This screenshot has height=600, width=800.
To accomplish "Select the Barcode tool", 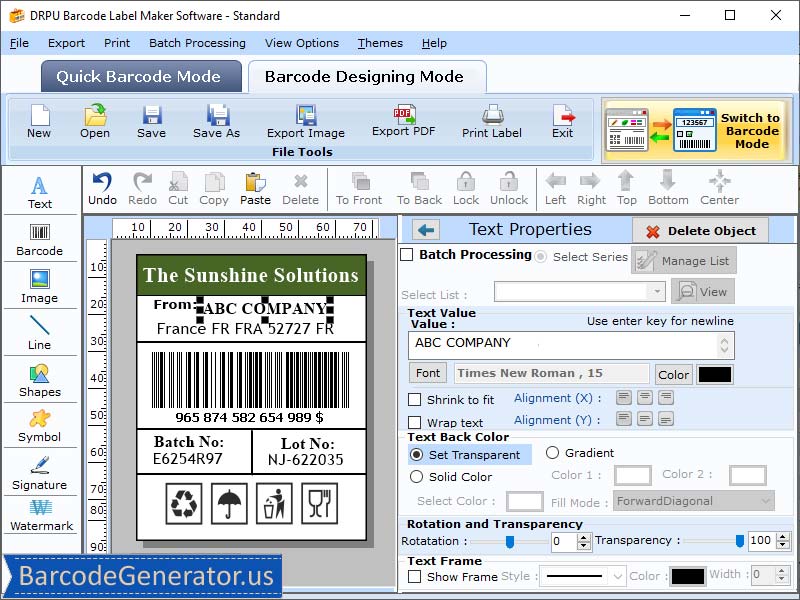I will click(x=40, y=240).
